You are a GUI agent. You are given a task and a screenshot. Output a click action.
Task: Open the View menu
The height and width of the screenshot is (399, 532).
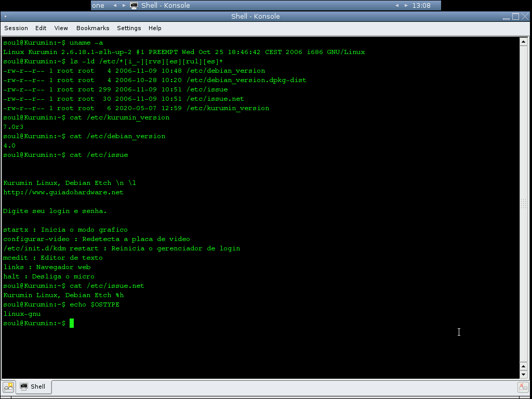click(61, 28)
